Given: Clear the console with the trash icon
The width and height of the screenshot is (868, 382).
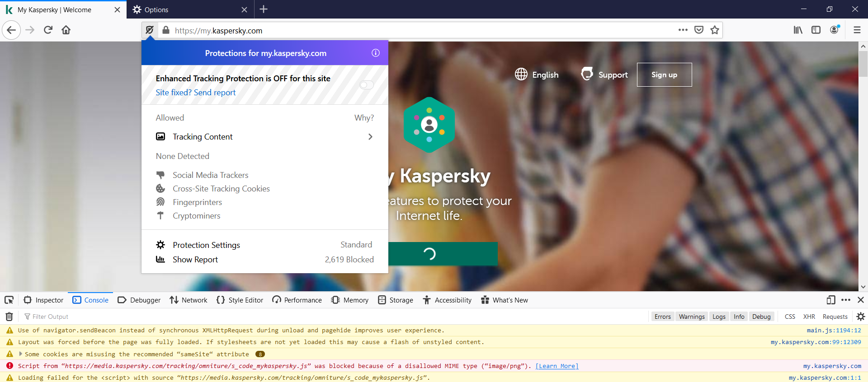Looking at the screenshot, I should (9, 317).
